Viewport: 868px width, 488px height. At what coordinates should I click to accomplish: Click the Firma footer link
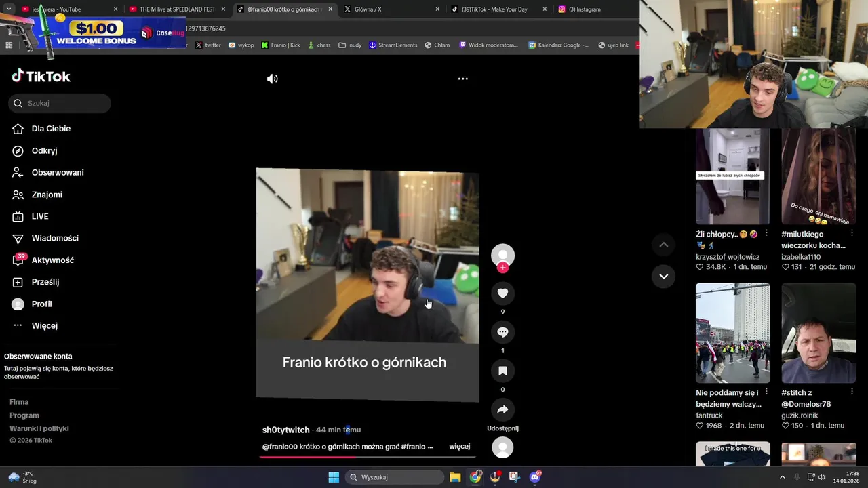pos(19,402)
